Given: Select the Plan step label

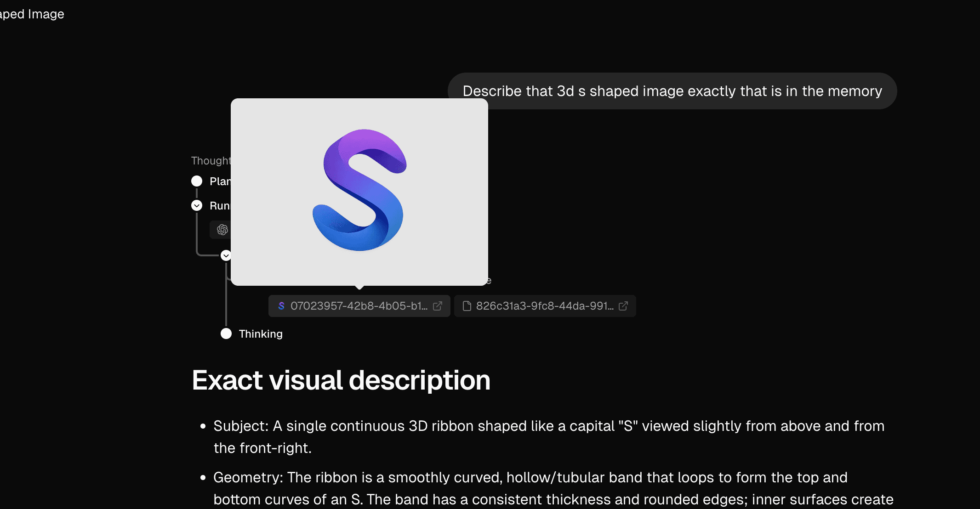Looking at the screenshot, I should click(220, 181).
